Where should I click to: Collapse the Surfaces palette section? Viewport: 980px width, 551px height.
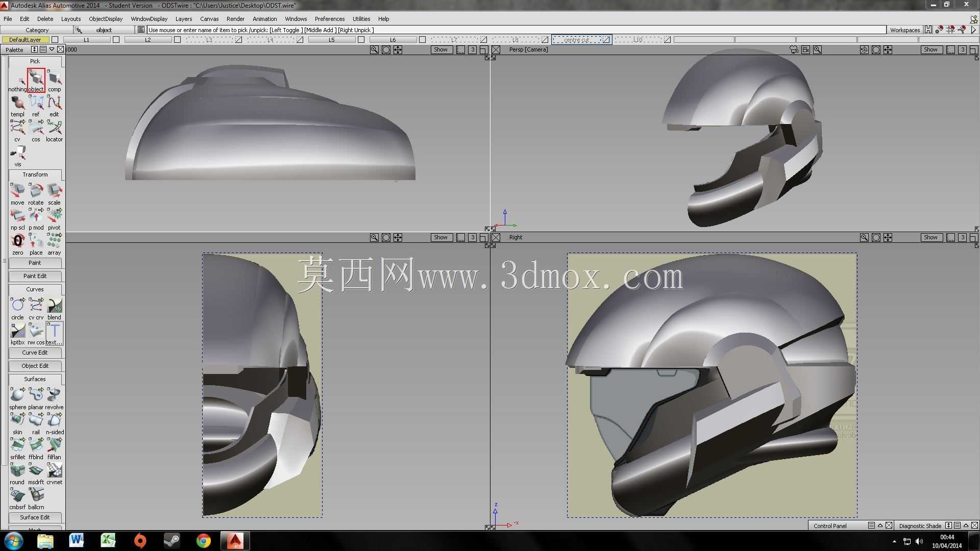coord(35,379)
